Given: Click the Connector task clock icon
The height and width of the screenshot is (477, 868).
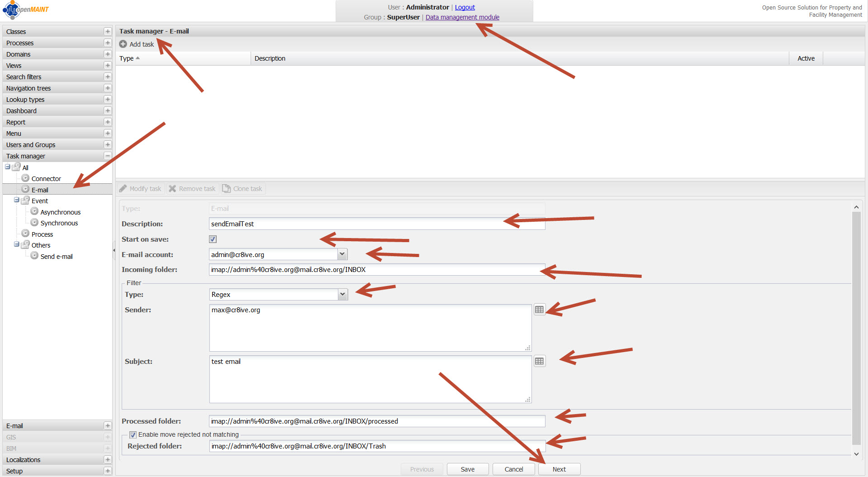Looking at the screenshot, I should point(26,178).
